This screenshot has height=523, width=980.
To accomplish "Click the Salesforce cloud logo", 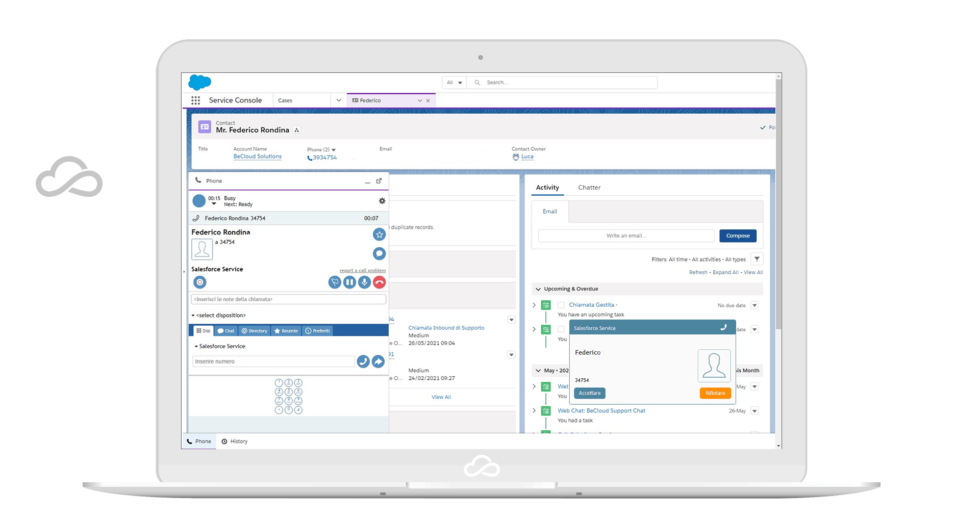I will [x=199, y=82].
